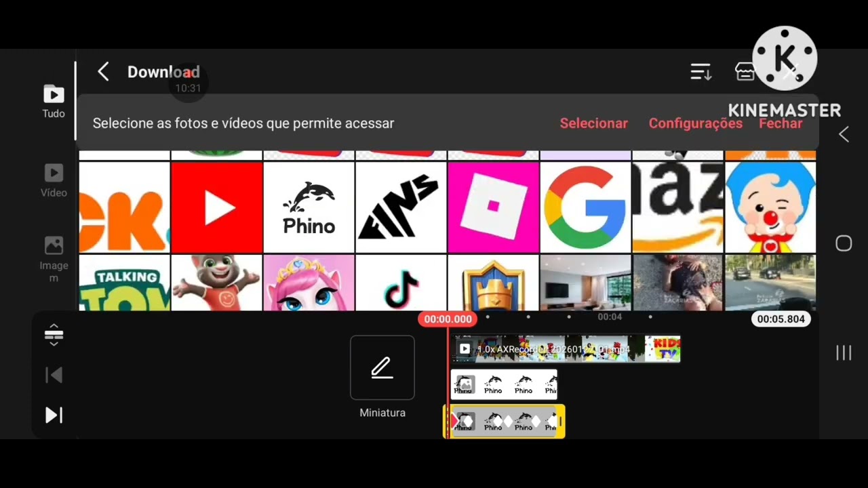Choose the Talking Tom logo thumbnail
868x488 pixels.
click(x=124, y=283)
